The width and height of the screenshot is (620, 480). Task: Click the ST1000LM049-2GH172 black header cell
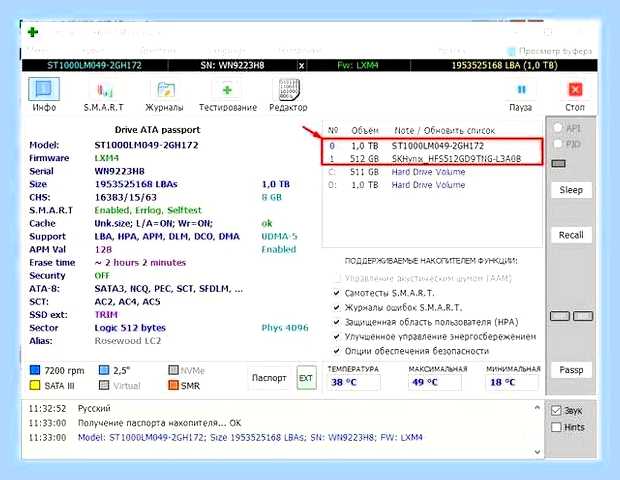[x=95, y=65]
